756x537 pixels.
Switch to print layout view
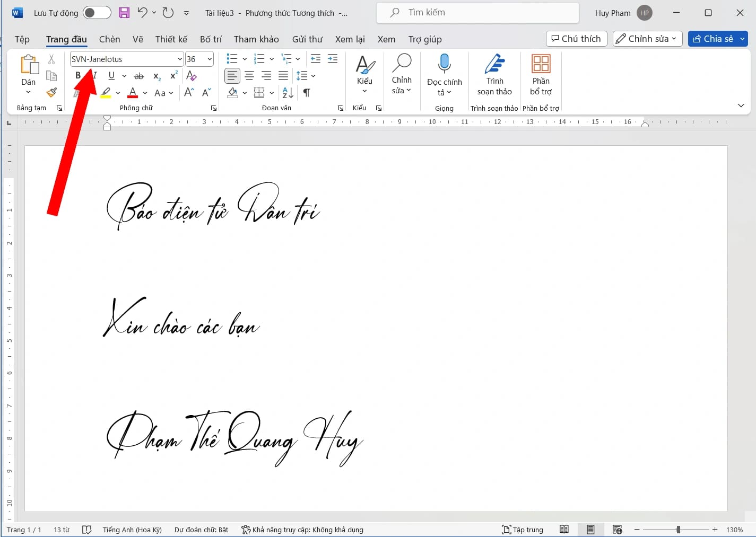(590, 529)
